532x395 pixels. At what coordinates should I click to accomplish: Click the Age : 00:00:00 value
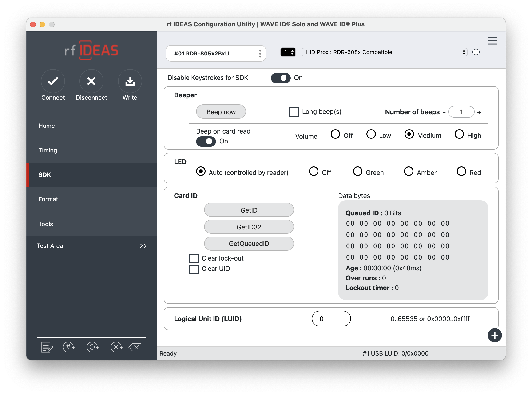pyautogui.click(x=383, y=268)
